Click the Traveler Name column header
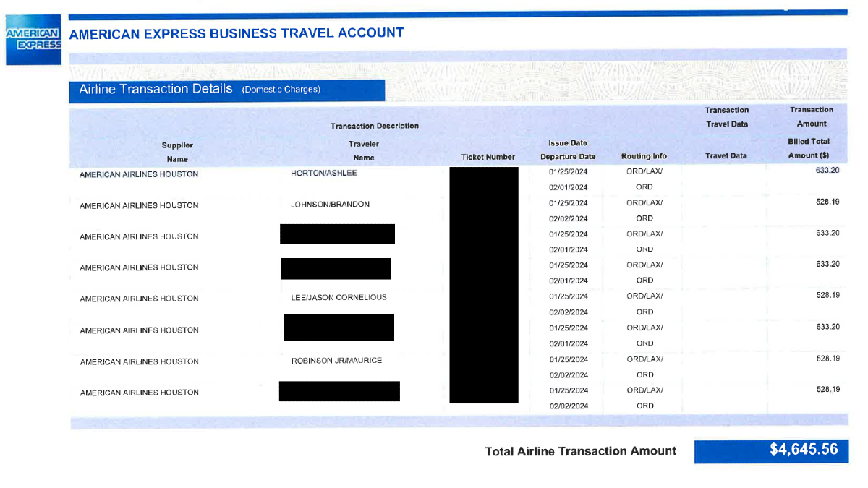Viewport: 868px width, 488px height. coord(364,151)
